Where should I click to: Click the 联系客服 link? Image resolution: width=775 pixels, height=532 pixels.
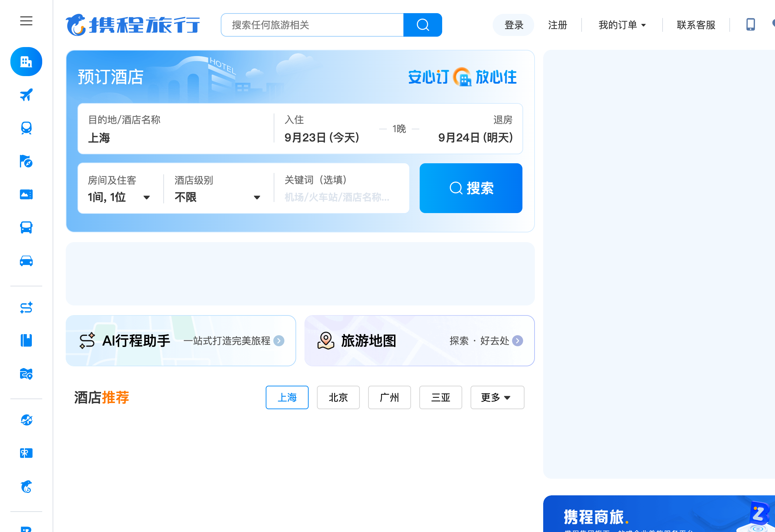696,25
